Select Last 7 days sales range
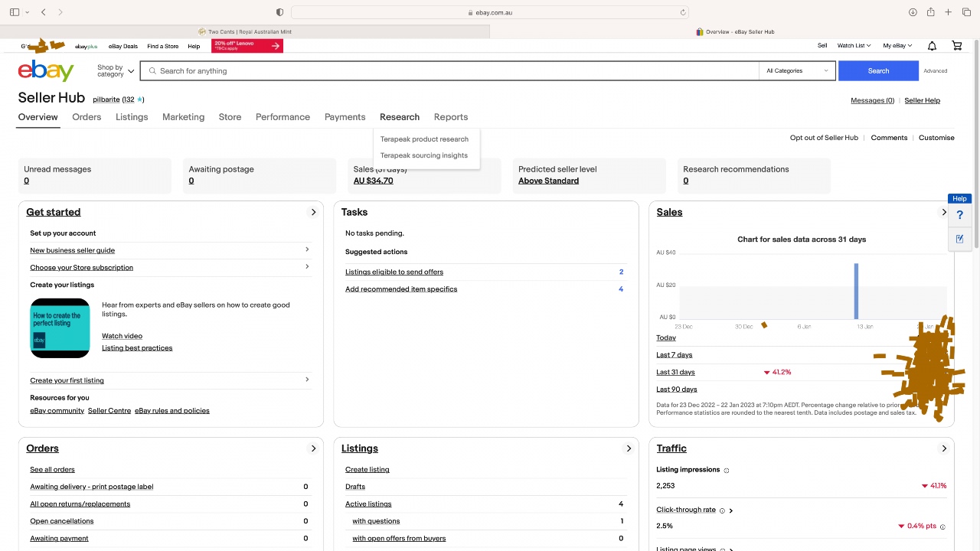Viewport: 980px width, 551px height. 674,355
